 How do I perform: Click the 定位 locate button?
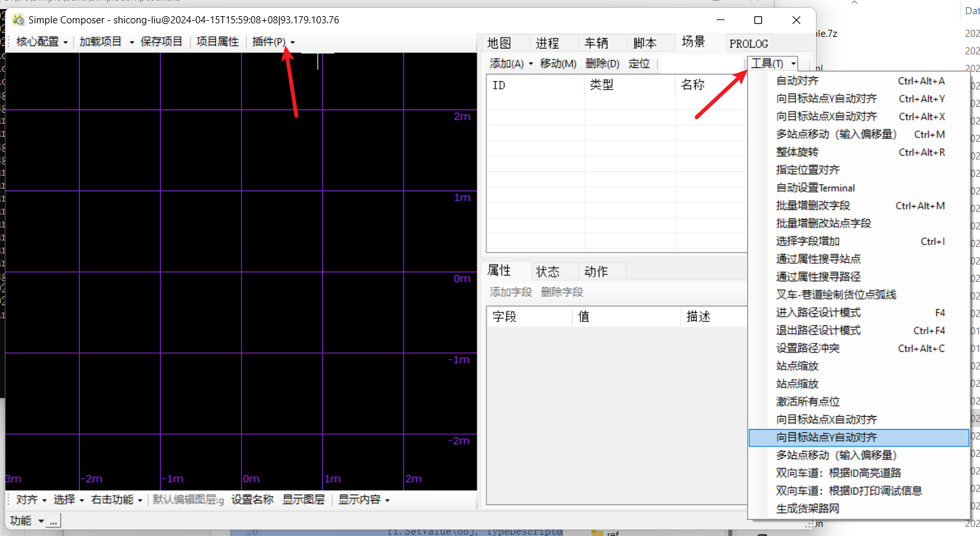639,64
